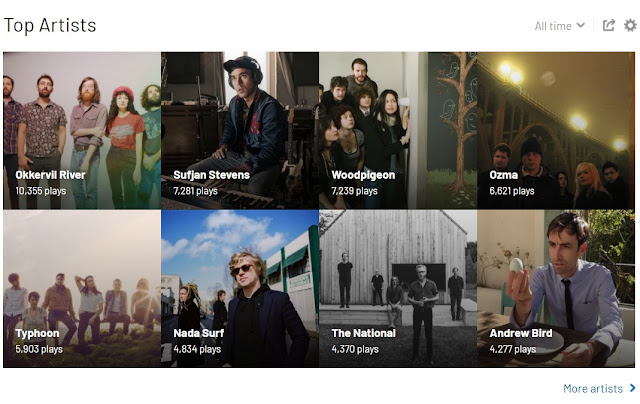Open The National artist thumbnail
This screenshot has height=404, width=640.
click(x=398, y=289)
